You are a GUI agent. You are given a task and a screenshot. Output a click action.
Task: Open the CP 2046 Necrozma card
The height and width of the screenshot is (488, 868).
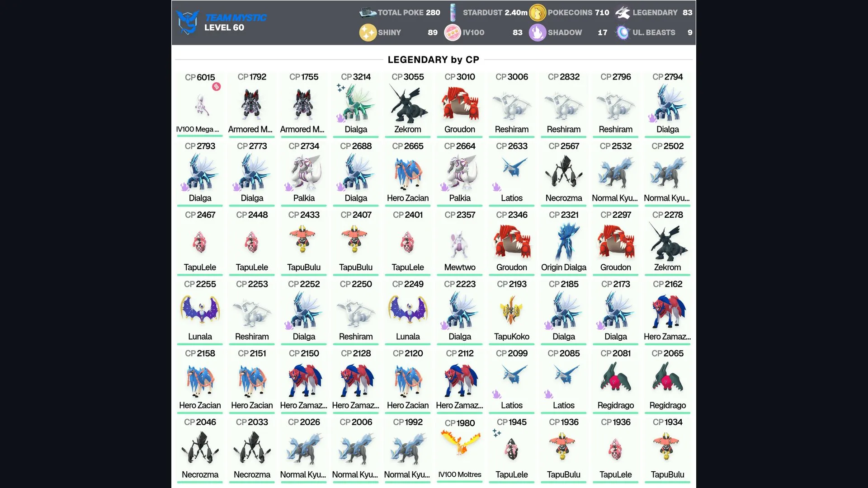pyautogui.click(x=200, y=450)
